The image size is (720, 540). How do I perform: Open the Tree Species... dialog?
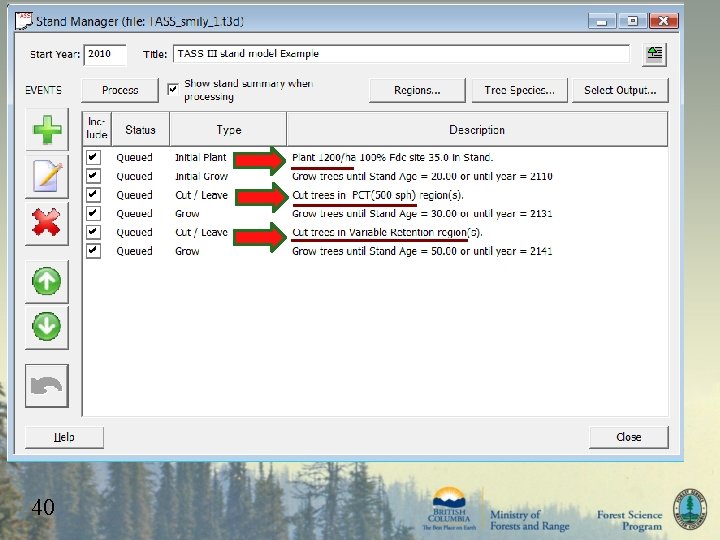tap(519, 90)
